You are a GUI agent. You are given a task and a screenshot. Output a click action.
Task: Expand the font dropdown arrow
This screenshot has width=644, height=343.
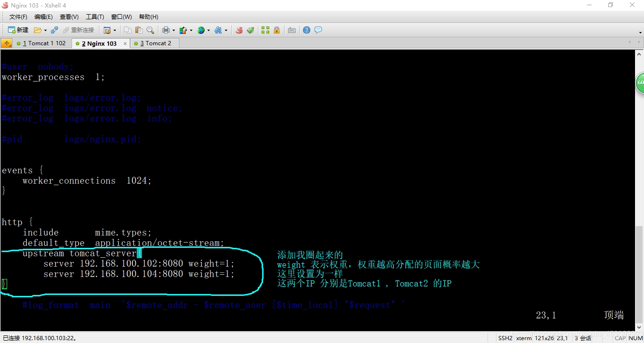click(x=226, y=30)
